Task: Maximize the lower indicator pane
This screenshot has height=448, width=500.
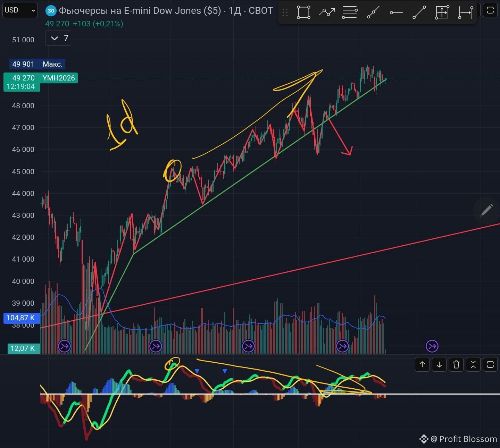Action: (x=490, y=364)
